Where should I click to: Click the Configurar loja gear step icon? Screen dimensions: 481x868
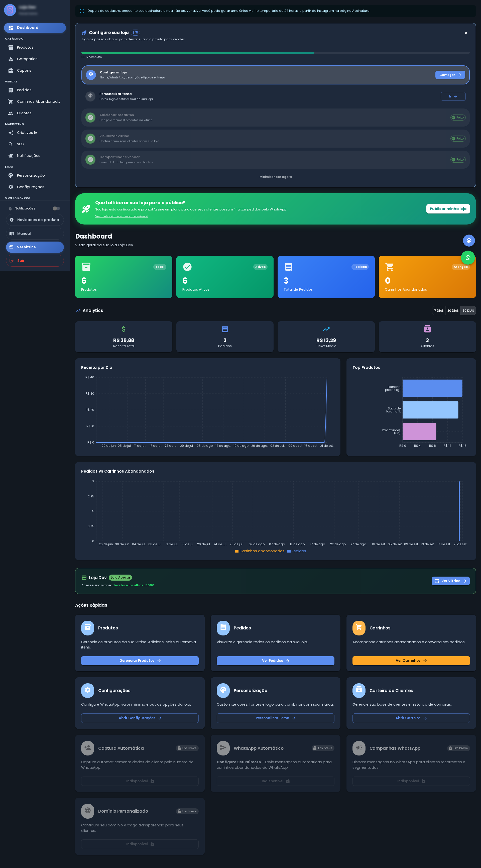pyautogui.click(x=91, y=74)
